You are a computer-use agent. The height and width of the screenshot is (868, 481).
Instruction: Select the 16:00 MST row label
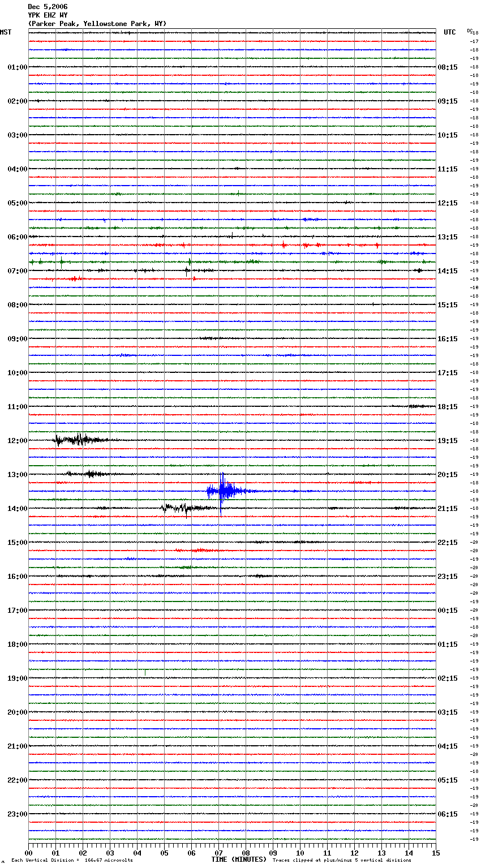click(x=18, y=577)
